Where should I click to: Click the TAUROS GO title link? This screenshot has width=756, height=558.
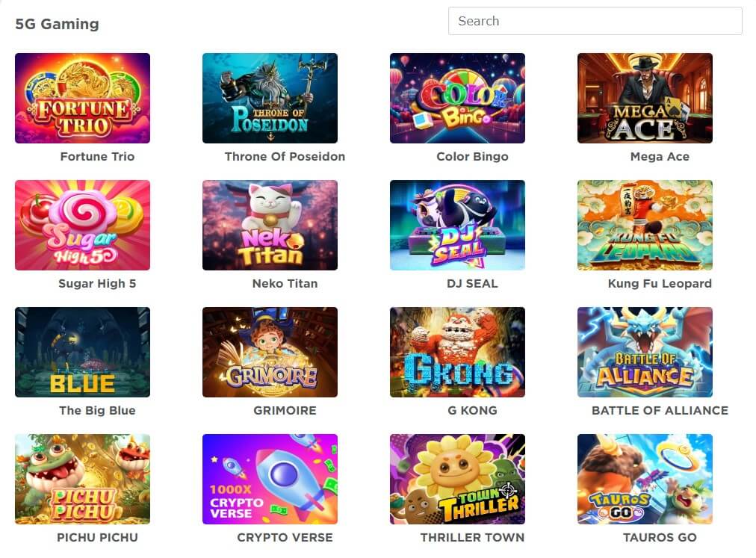coord(660,537)
